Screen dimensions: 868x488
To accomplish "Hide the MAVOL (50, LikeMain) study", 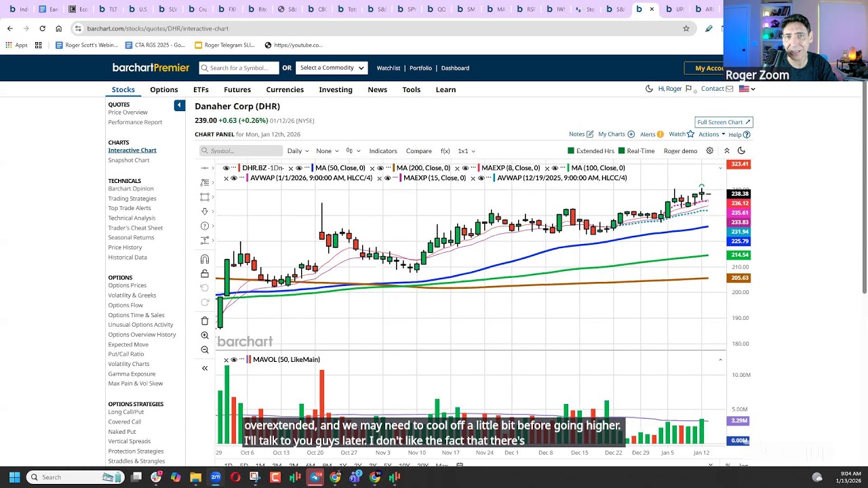I will [234, 360].
